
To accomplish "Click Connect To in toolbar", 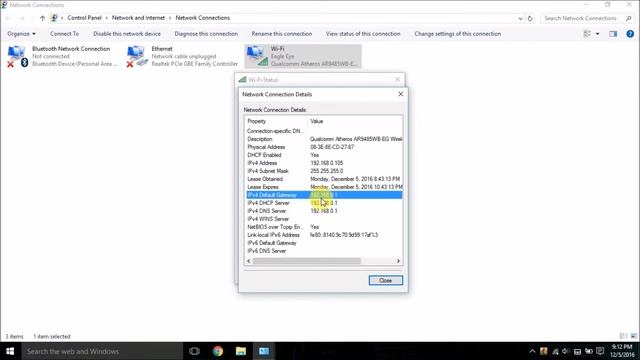I will pyautogui.click(x=64, y=34).
